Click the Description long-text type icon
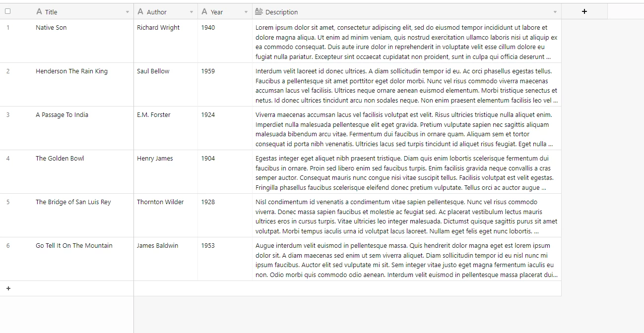The height and width of the screenshot is (333, 644). click(x=258, y=11)
